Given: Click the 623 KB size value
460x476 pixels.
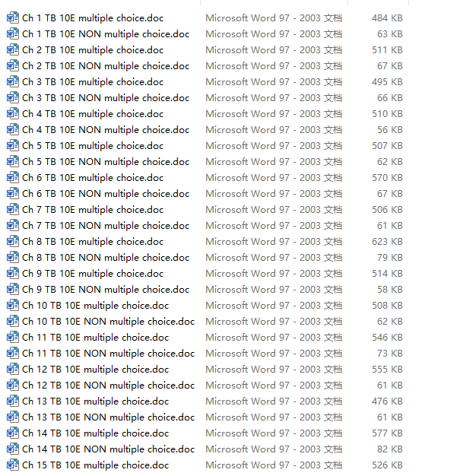Looking at the screenshot, I should 387,241.
